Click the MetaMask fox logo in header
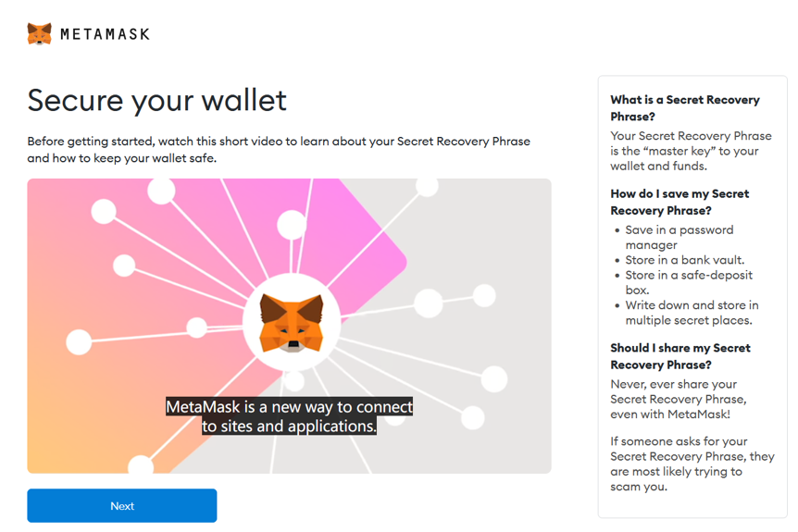798x532 pixels. tap(39, 33)
